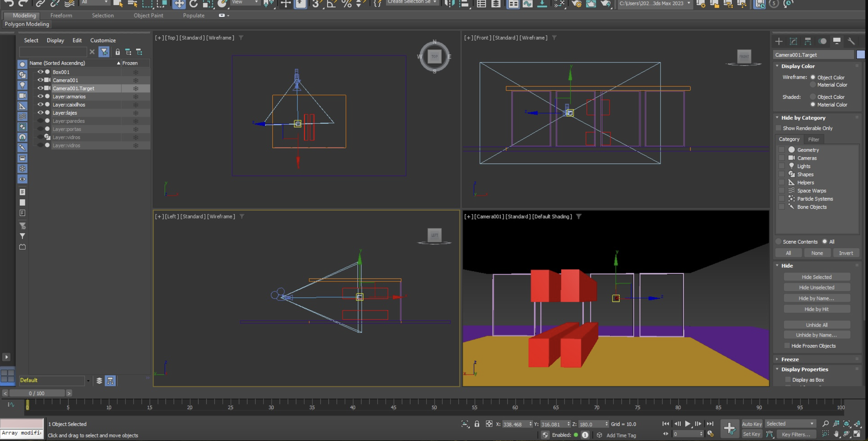The height and width of the screenshot is (441, 868).
Task: Expand the Freeze rollout
Action: click(789, 359)
